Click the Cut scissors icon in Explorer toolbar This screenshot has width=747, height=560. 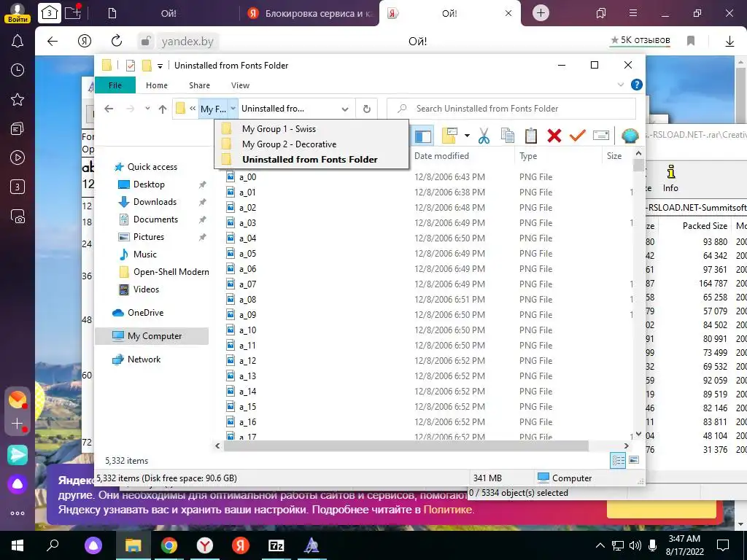(484, 136)
